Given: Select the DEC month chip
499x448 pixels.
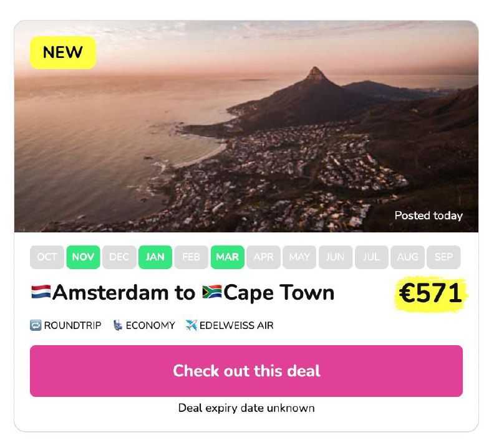Looking at the screenshot, I should click(x=119, y=257).
